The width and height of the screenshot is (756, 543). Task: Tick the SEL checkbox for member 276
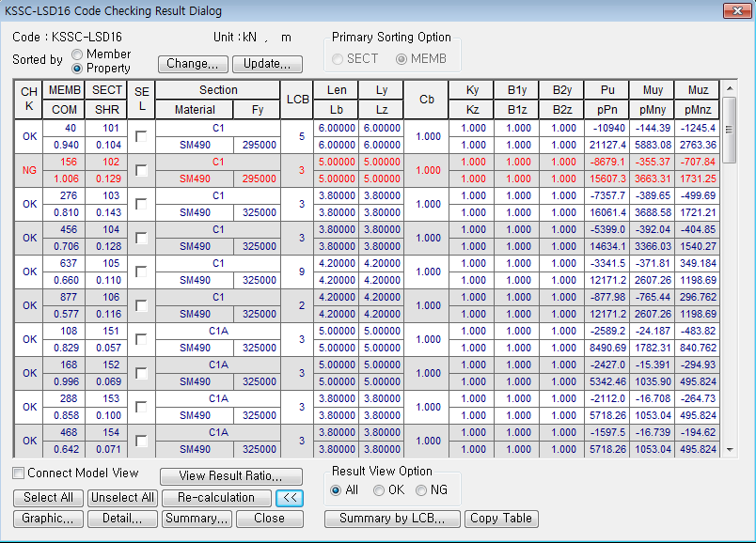coord(141,204)
